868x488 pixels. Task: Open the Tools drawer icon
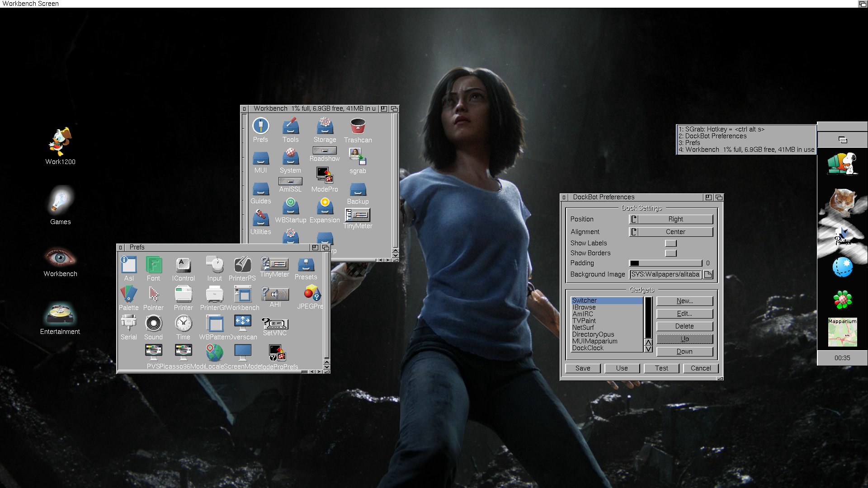(x=290, y=130)
